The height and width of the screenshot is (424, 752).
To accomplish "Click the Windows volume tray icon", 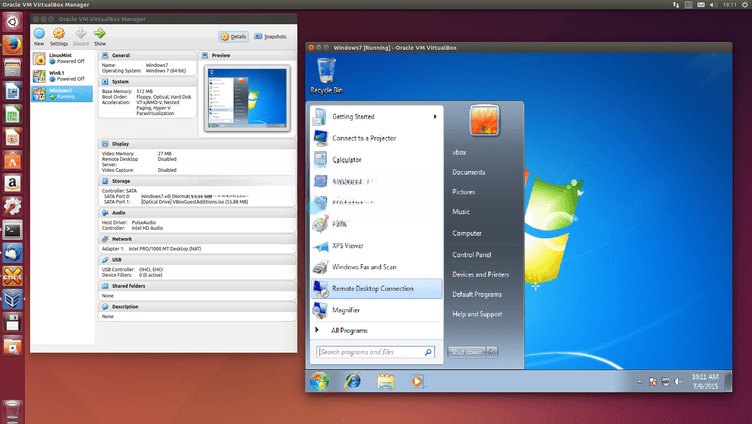I will [x=678, y=382].
